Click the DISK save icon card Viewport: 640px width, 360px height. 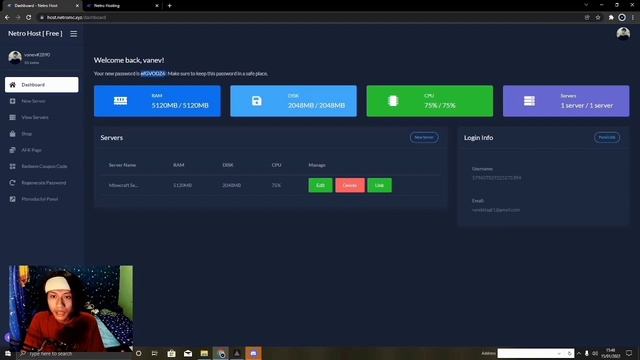pos(256,101)
